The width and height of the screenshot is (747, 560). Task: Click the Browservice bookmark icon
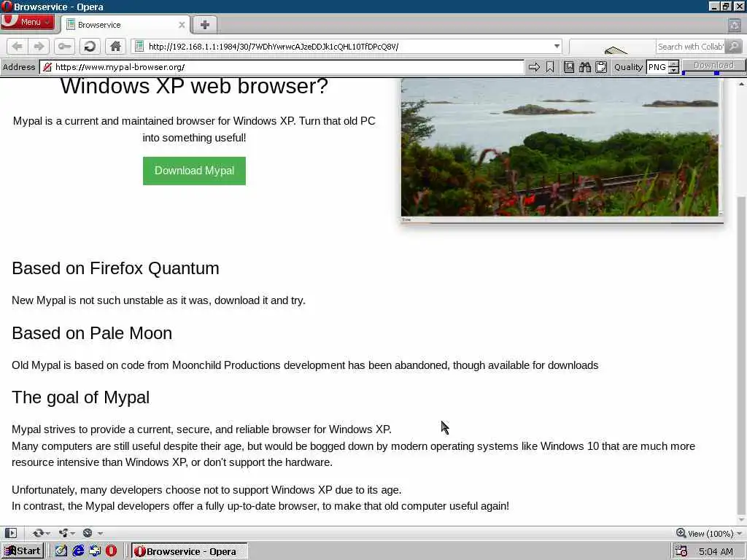click(550, 67)
